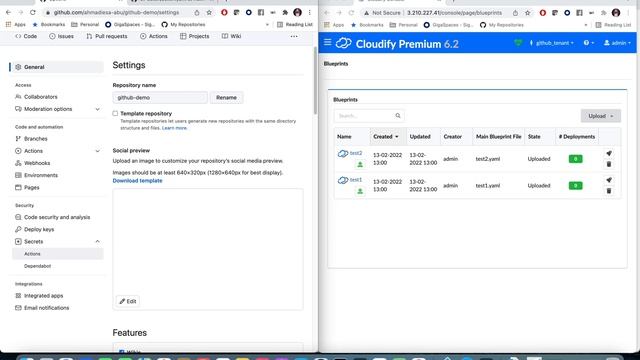Select General in settings sidebar
Viewport: 640px width, 360px height.
[x=57, y=67]
